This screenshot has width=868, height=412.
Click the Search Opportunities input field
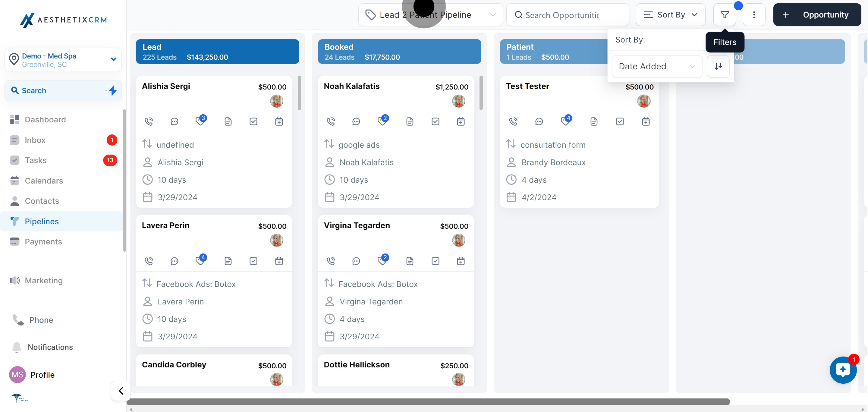(568, 15)
